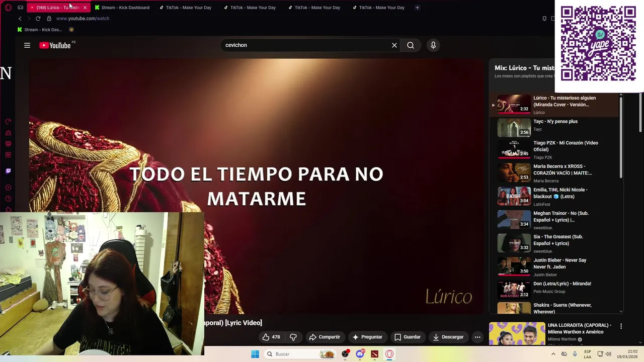The width and height of the screenshot is (644, 362).
Task: Open Stream - Kick Das... bookmark
Action: point(40,30)
